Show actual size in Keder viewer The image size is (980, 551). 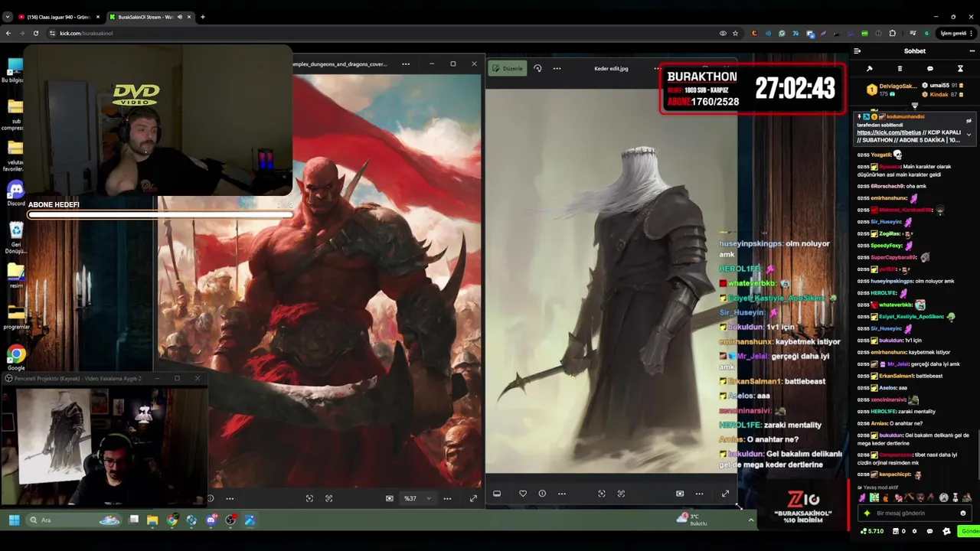[621, 494]
